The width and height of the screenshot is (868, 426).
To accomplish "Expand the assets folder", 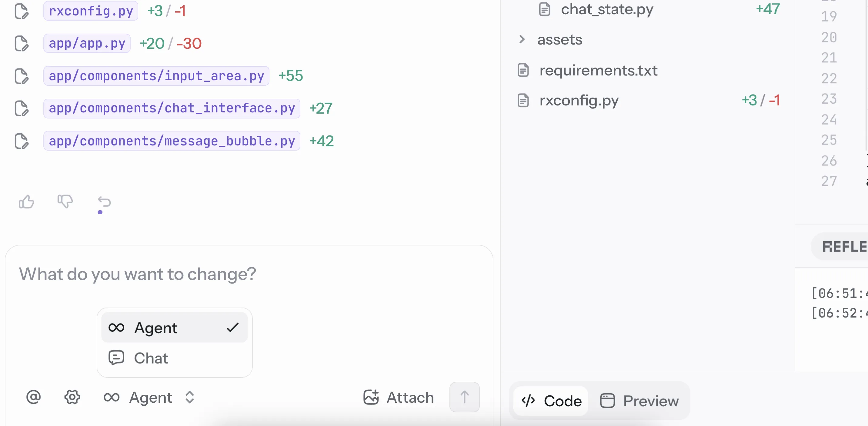I will [x=522, y=39].
